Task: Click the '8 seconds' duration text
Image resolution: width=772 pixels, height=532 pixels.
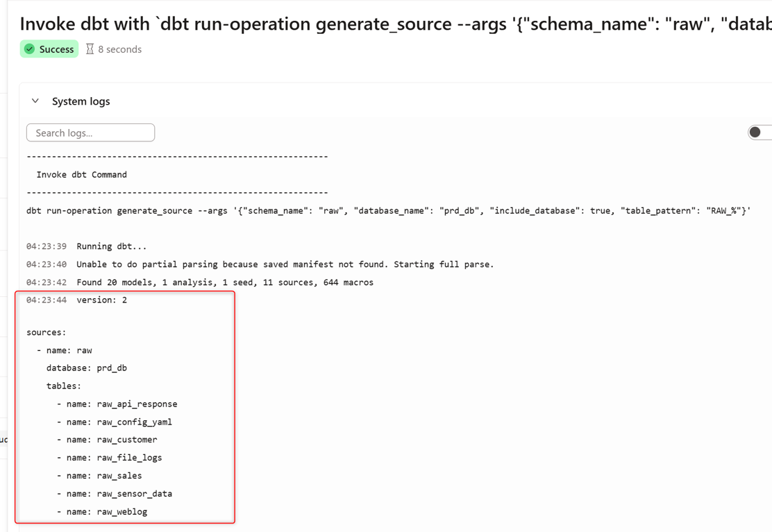Action: pyautogui.click(x=119, y=50)
